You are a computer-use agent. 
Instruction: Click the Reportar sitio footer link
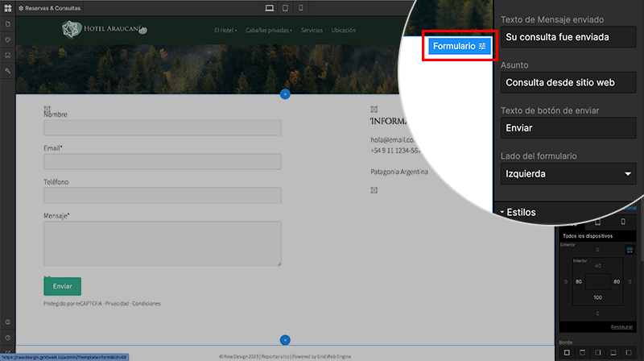275,356
